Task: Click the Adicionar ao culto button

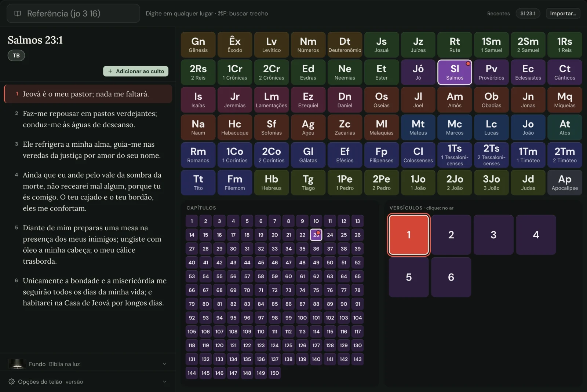Action: click(x=136, y=71)
